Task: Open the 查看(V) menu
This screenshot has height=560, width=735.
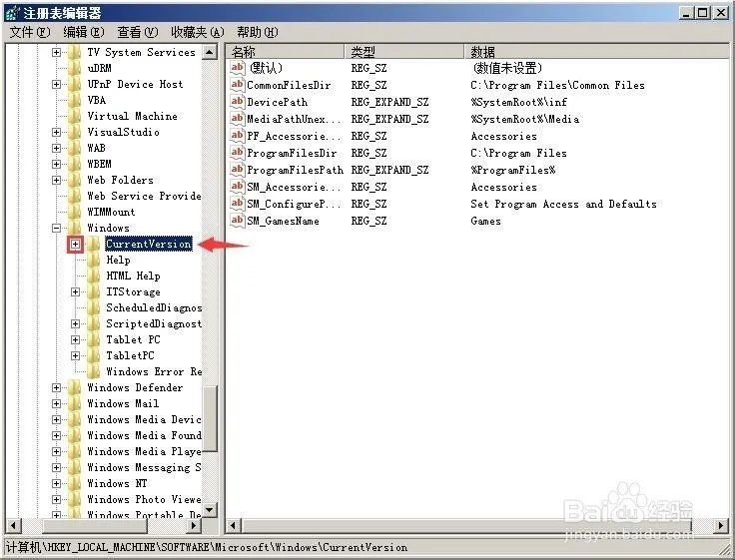Action: coord(138,32)
